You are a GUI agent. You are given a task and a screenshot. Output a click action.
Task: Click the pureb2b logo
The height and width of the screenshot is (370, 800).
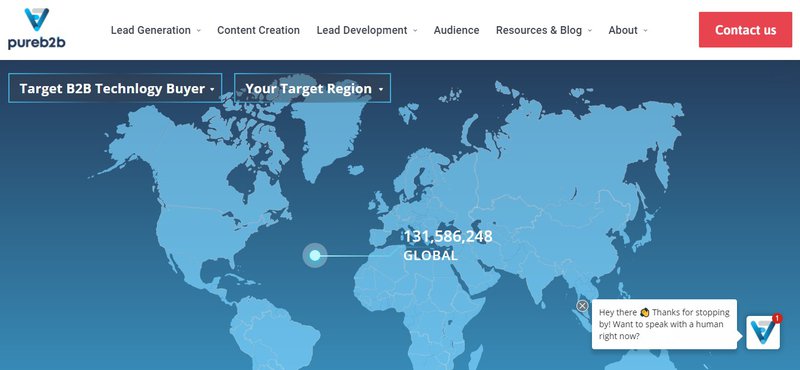pyautogui.click(x=37, y=29)
